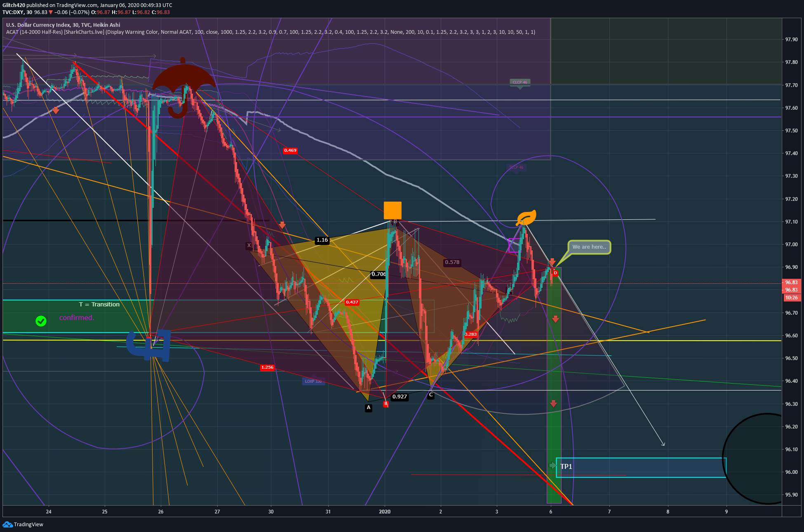Image resolution: width=804 pixels, height=532 pixels.
Task: Click the TradingView footer text
Action: click(x=28, y=525)
